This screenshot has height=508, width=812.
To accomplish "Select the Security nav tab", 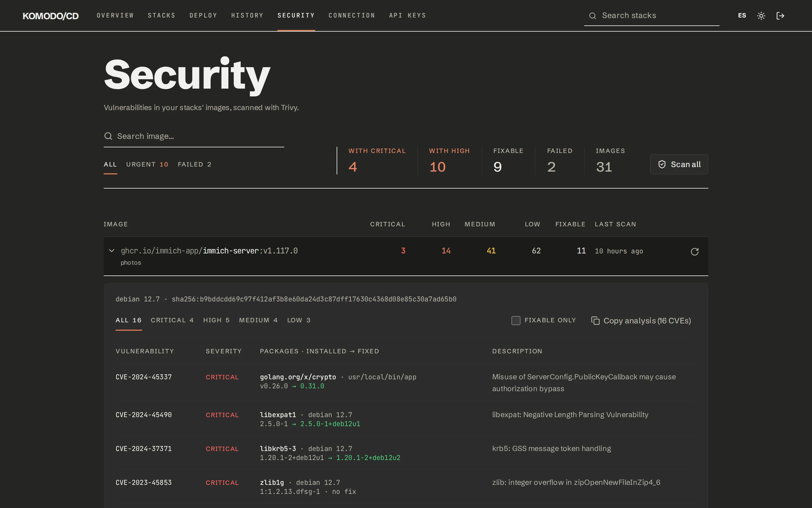I will pos(296,16).
